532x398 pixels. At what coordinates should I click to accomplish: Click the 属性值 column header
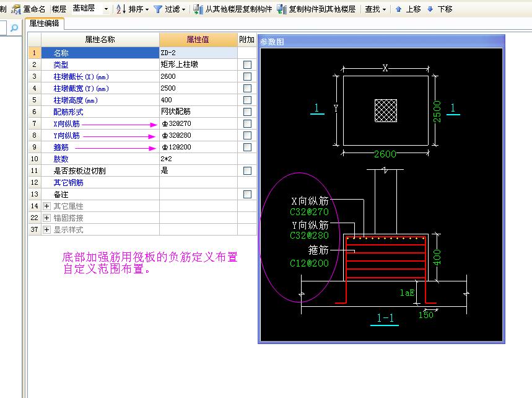[x=198, y=40]
